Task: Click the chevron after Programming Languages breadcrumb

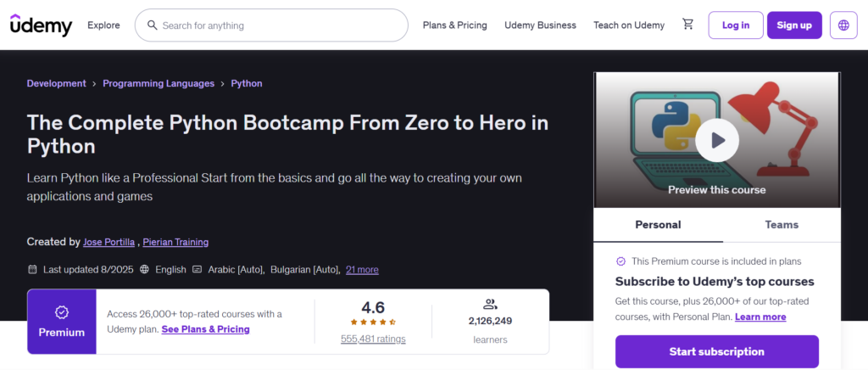Action: click(223, 84)
